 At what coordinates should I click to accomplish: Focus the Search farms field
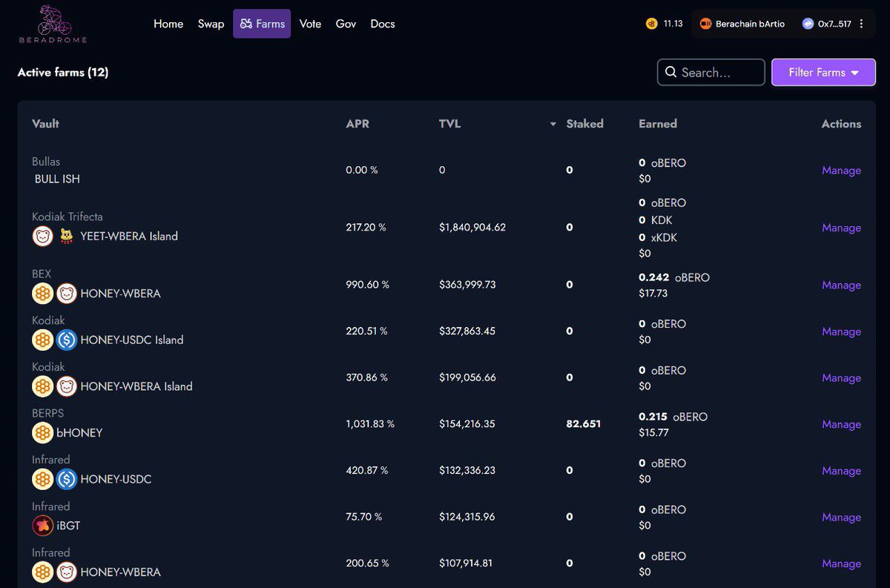711,73
